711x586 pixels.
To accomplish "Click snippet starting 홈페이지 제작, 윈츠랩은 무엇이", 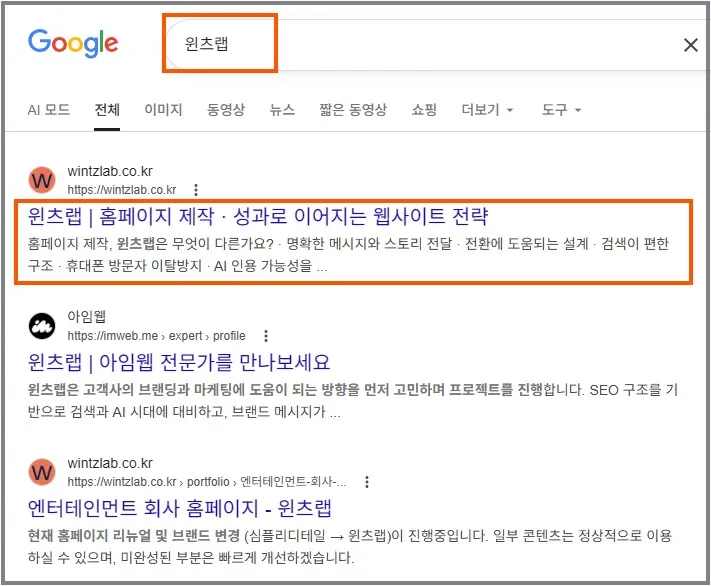I will coord(348,254).
